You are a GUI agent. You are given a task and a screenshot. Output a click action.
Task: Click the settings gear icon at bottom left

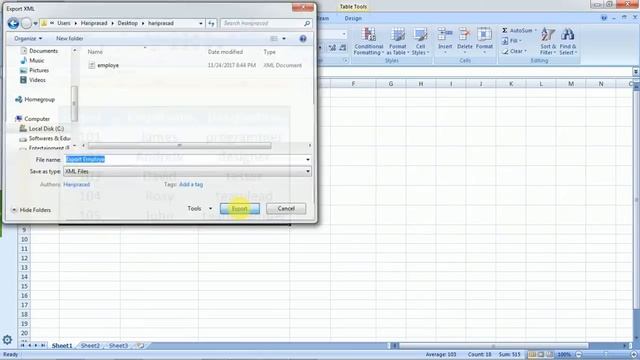coord(7,340)
